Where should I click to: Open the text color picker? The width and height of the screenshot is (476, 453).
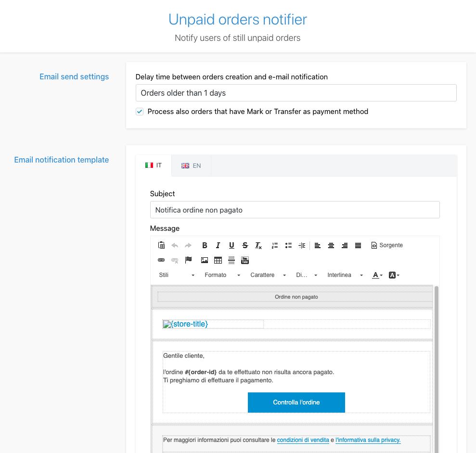[377, 275]
